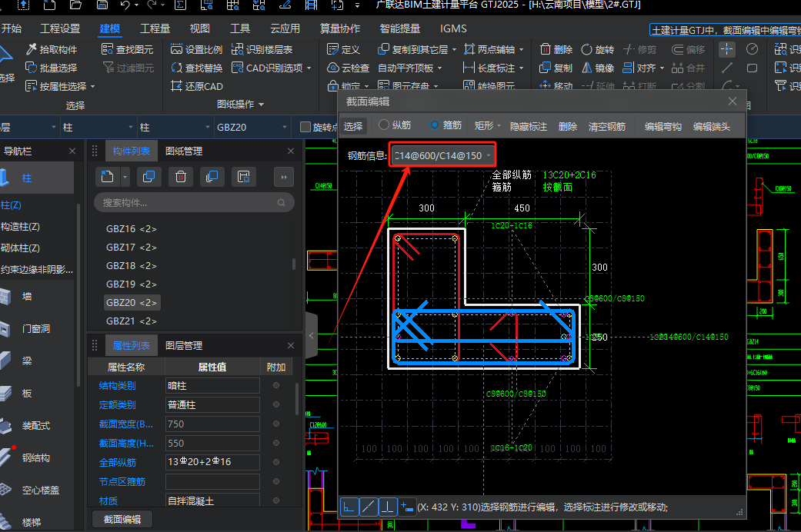Click the copy component icon in 构件列表
This screenshot has height=532, width=801.
149,177
